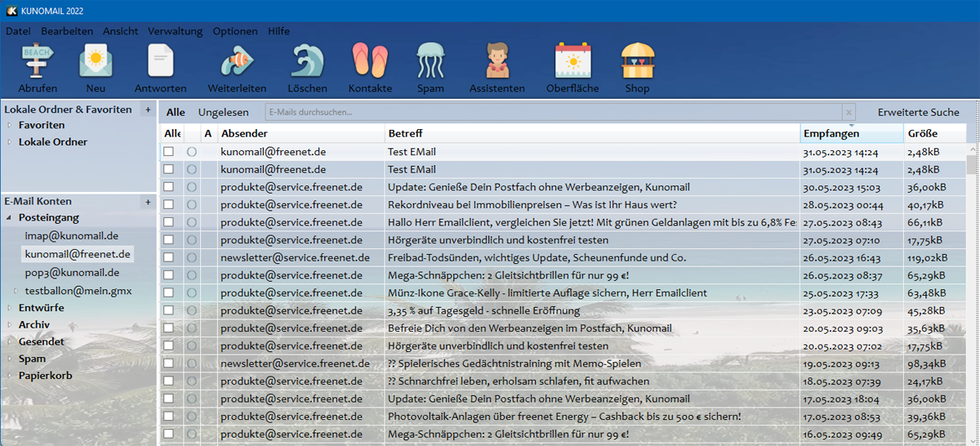Open the Verwaltung menu

coord(175,31)
